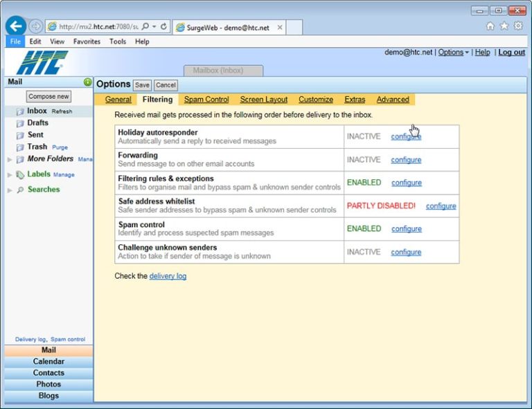Viewport: 532px width, 409px height.
Task: Click the Save button
Action: point(142,85)
